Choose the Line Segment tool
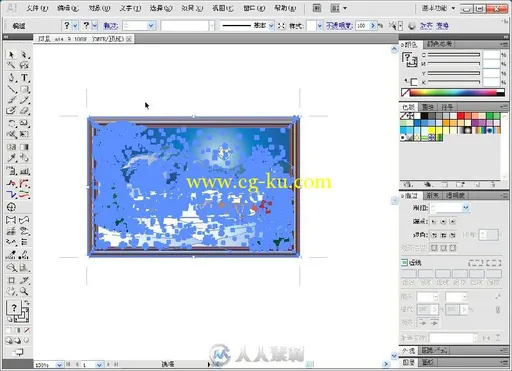The height and width of the screenshot is (371, 512). point(11,89)
